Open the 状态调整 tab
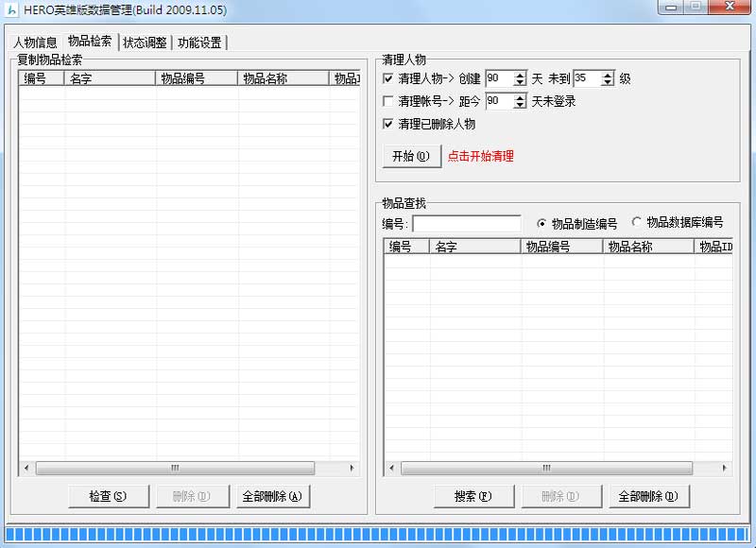This screenshot has width=756, height=548. pyautogui.click(x=145, y=43)
